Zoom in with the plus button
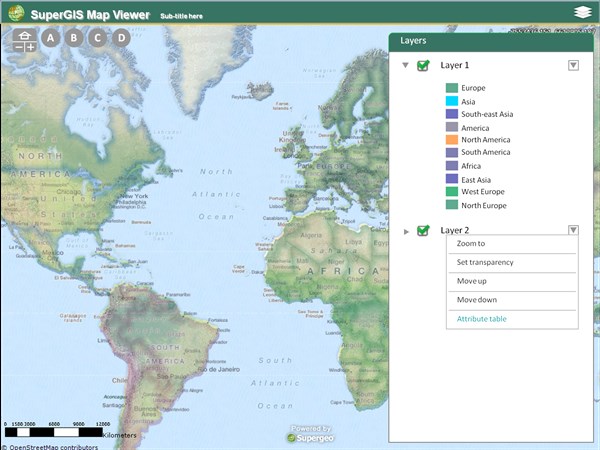Screen dimensions: 600x450 tap(30, 46)
